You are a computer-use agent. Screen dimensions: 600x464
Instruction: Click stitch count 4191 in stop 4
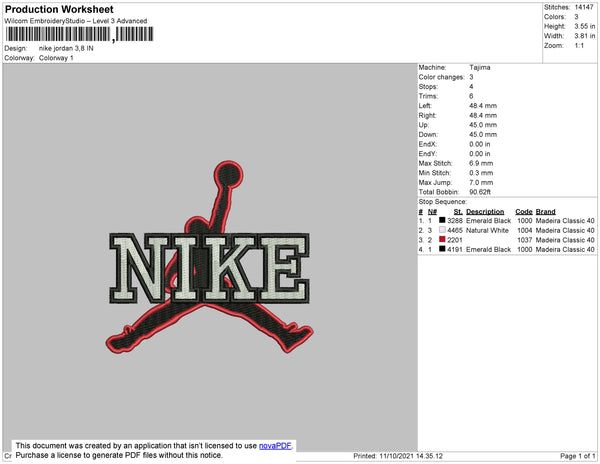[x=455, y=249]
